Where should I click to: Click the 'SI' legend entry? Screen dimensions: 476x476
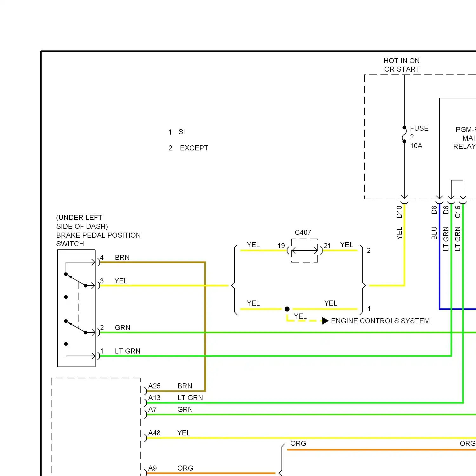182,132
